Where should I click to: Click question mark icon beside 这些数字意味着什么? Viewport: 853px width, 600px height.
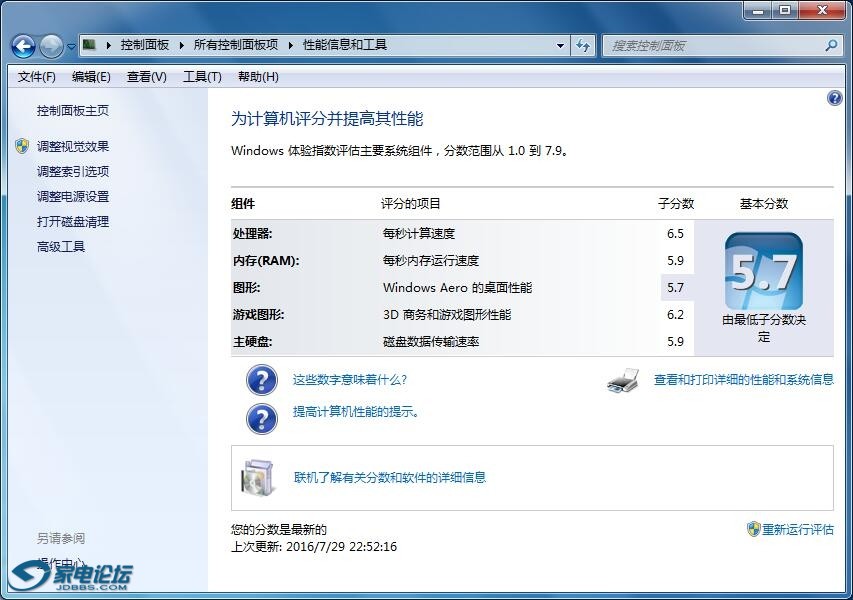click(262, 380)
